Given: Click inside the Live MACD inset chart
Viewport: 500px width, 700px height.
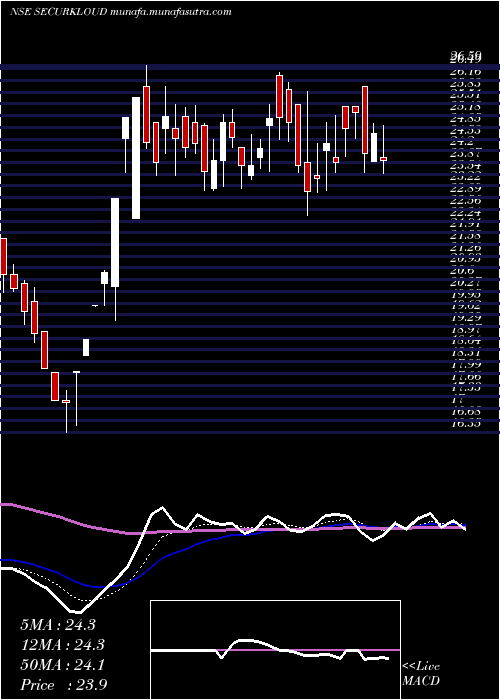Looking at the screenshot, I should pyautogui.click(x=275, y=650).
